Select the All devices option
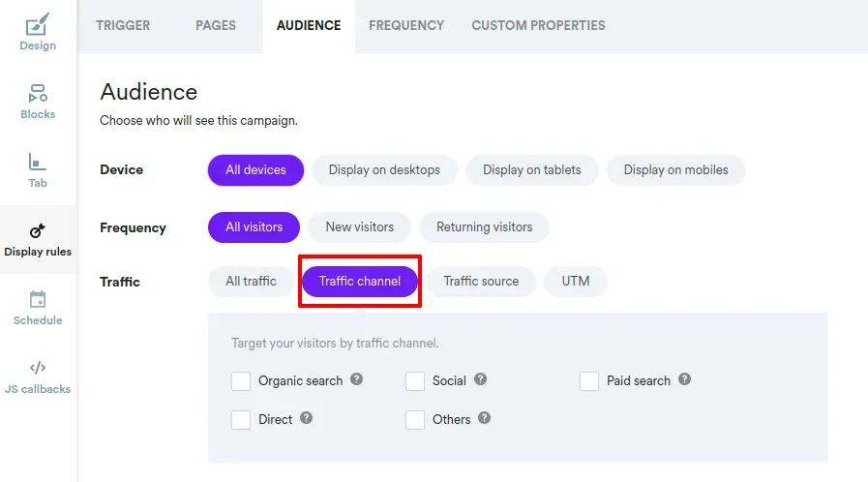Viewport: 868px width, 482px height. 255,170
